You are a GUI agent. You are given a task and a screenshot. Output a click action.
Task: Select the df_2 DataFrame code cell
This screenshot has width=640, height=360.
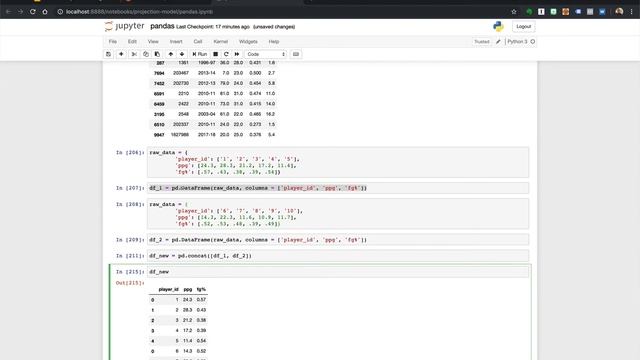coord(338,240)
